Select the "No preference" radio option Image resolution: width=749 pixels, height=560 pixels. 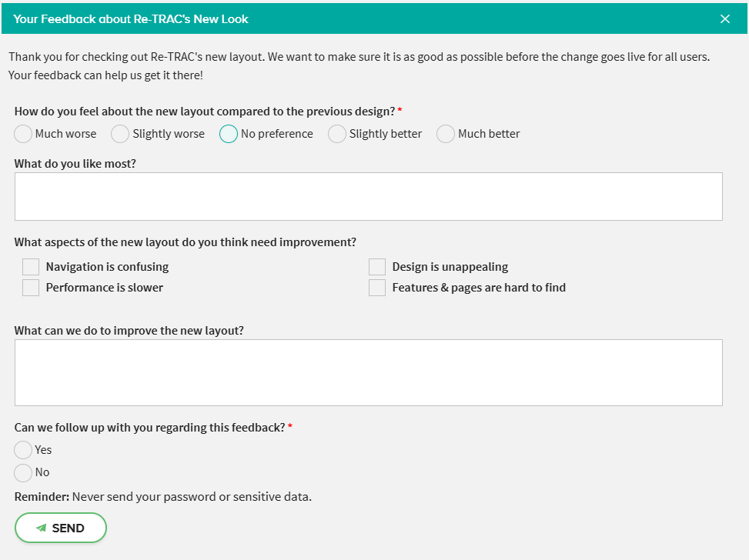(229, 134)
